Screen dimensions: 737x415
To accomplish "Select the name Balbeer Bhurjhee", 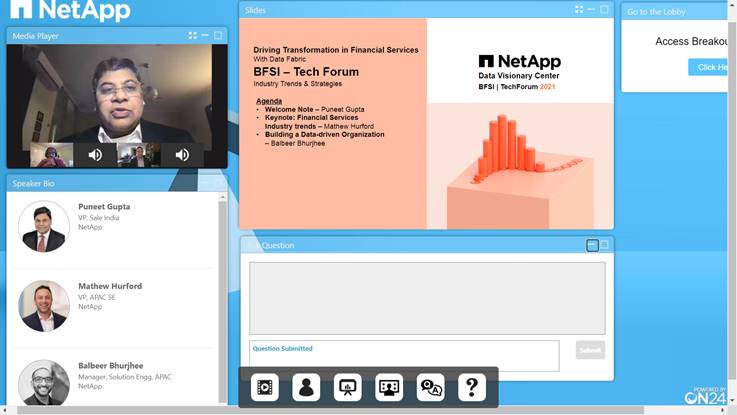I will 110,365.
